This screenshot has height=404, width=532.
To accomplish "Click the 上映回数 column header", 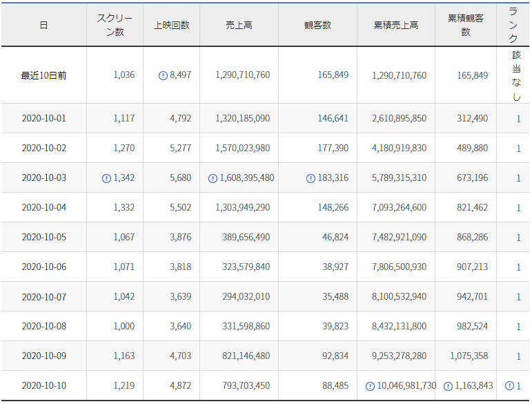I will pyautogui.click(x=171, y=25).
